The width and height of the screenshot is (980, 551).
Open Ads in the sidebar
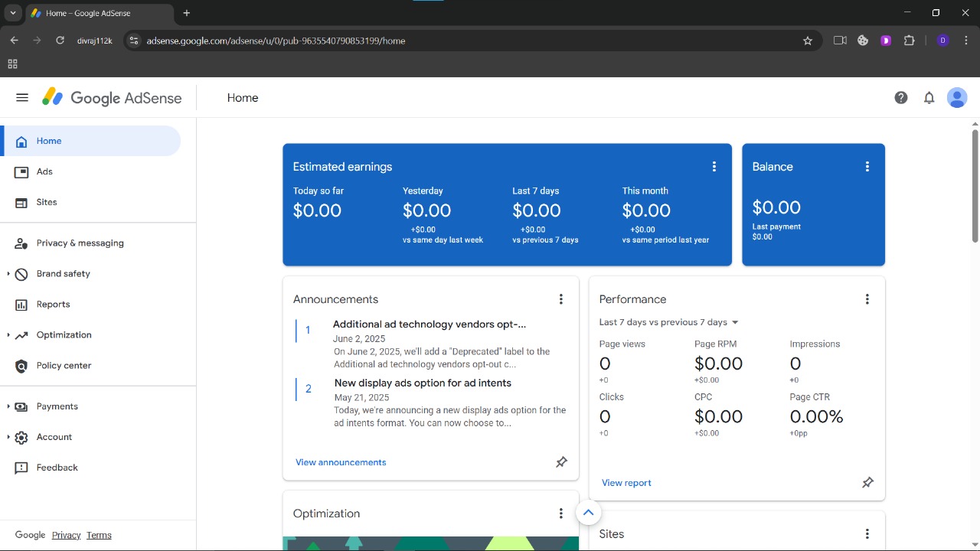coord(92,171)
